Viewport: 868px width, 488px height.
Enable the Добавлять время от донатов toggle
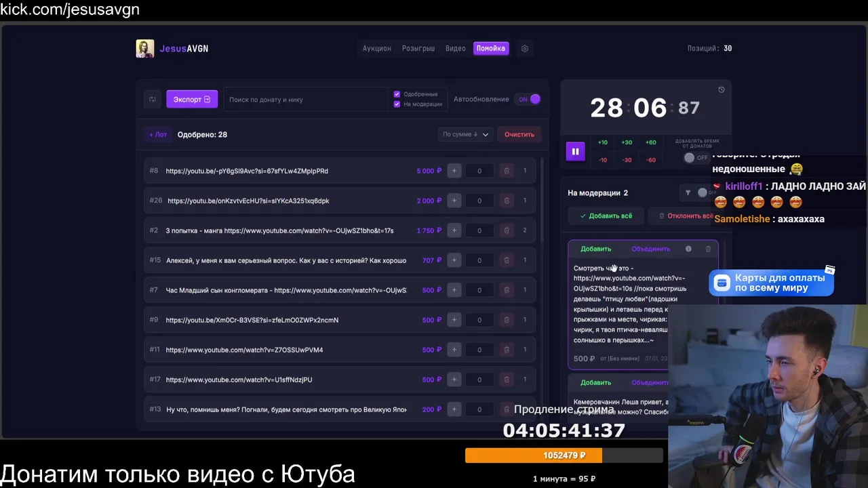pos(696,157)
